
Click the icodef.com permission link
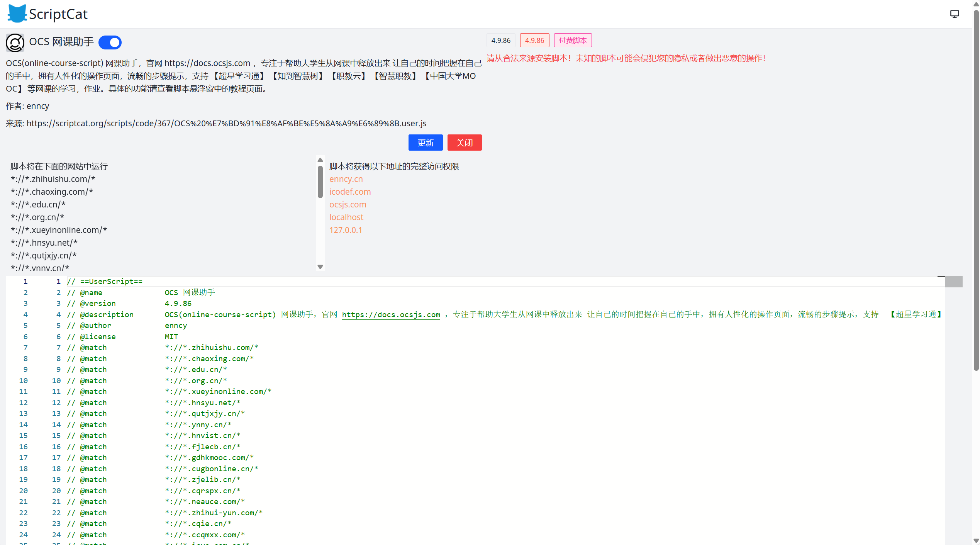pos(349,192)
